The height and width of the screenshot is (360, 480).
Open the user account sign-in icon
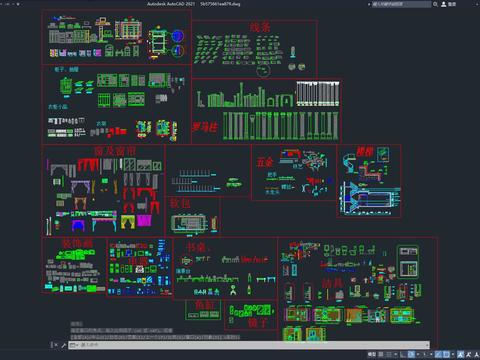[444, 4]
